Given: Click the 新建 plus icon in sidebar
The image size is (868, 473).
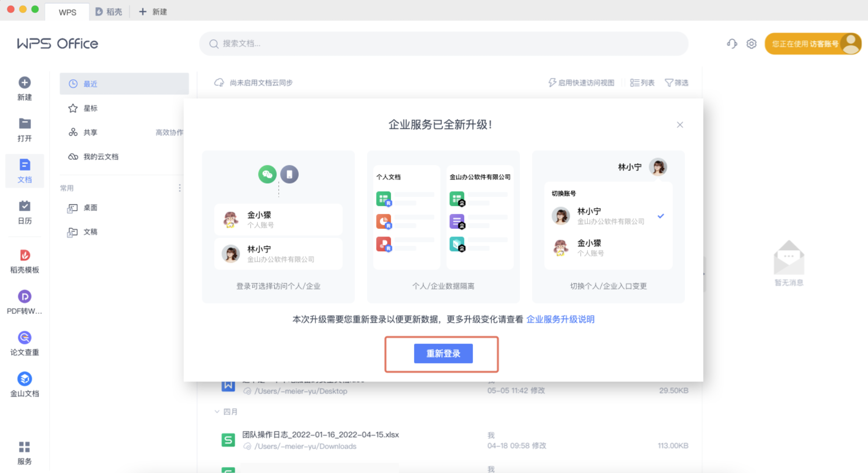Looking at the screenshot, I should pyautogui.click(x=24, y=82).
